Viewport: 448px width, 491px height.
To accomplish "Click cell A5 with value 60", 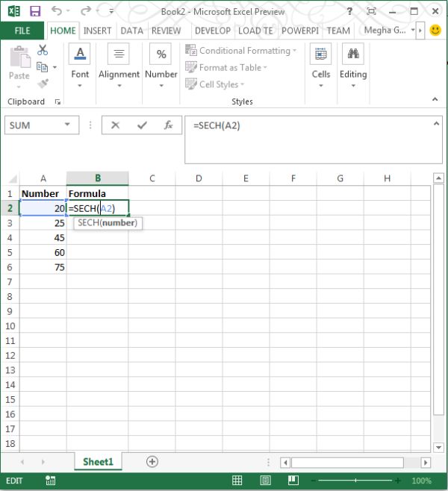I will point(43,253).
